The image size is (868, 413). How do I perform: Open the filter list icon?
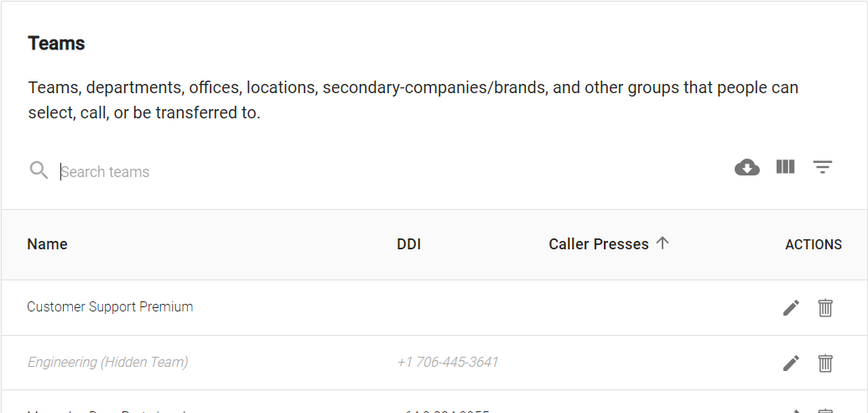823,167
